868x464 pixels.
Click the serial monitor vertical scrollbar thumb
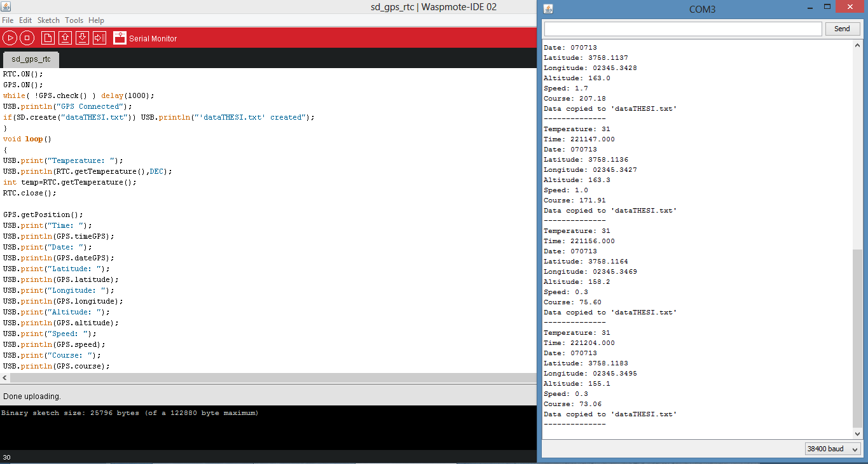click(x=857, y=338)
